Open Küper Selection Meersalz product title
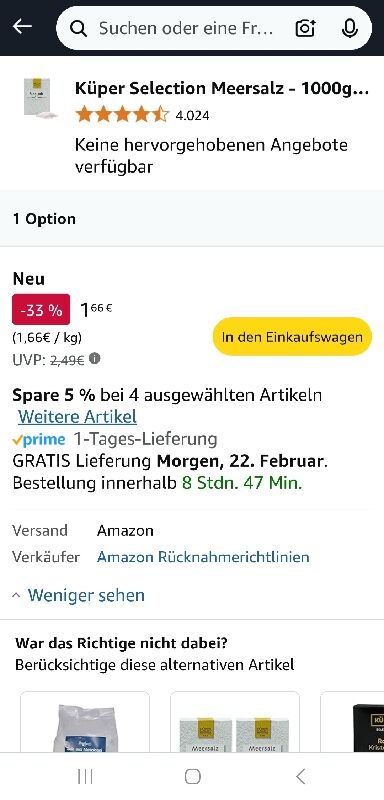This screenshot has height=800, width=384. [x=222, y=88]
